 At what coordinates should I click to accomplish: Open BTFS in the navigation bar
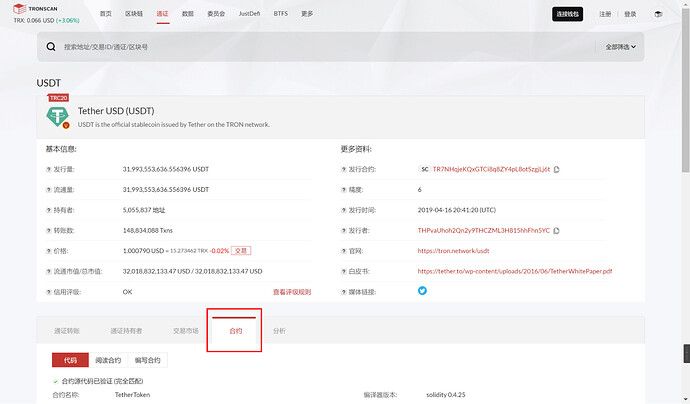pos(281,14)
